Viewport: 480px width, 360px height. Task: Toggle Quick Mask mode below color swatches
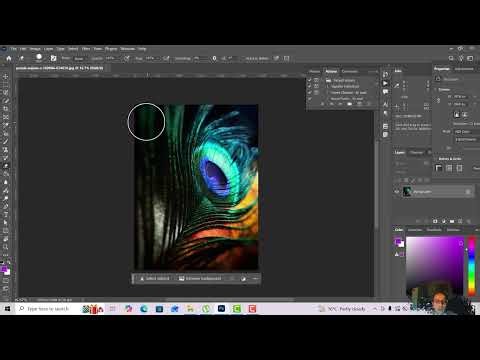click(x=6, y=281)
